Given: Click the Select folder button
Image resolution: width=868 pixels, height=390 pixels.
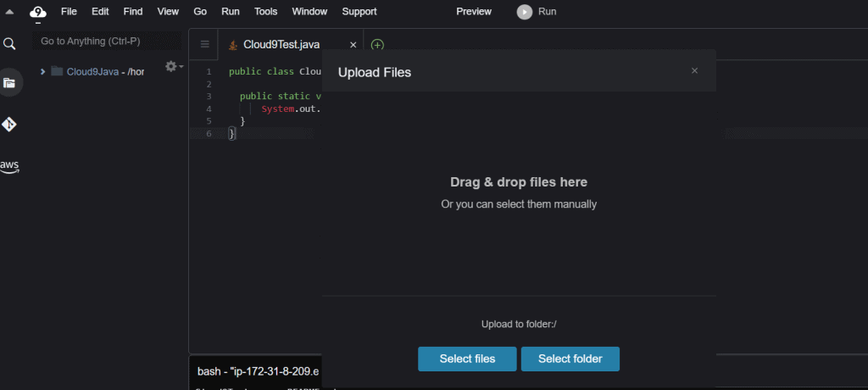Looking at the screenshot, I should pyautogui.click(x=570, y=359).
